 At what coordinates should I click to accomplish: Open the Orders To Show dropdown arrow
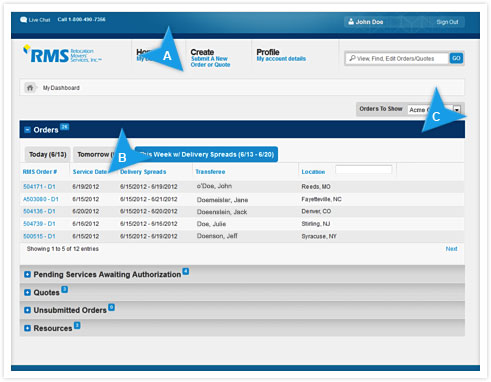[457, 109]
